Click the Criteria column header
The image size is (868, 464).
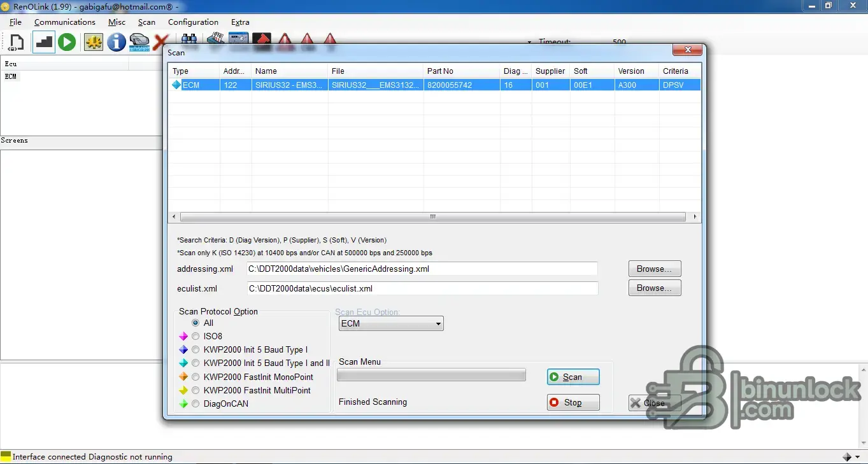point(680,71)
